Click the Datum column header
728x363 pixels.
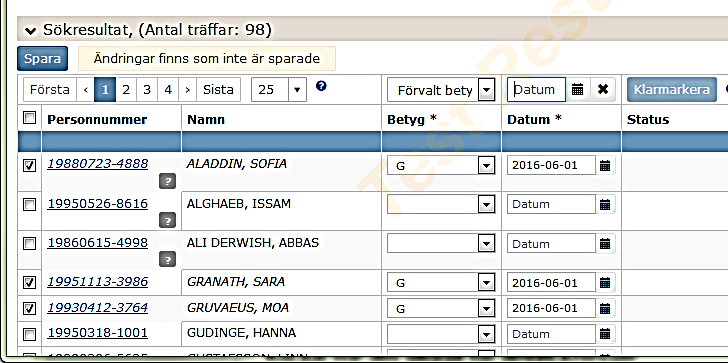click(x=534, y=119)
